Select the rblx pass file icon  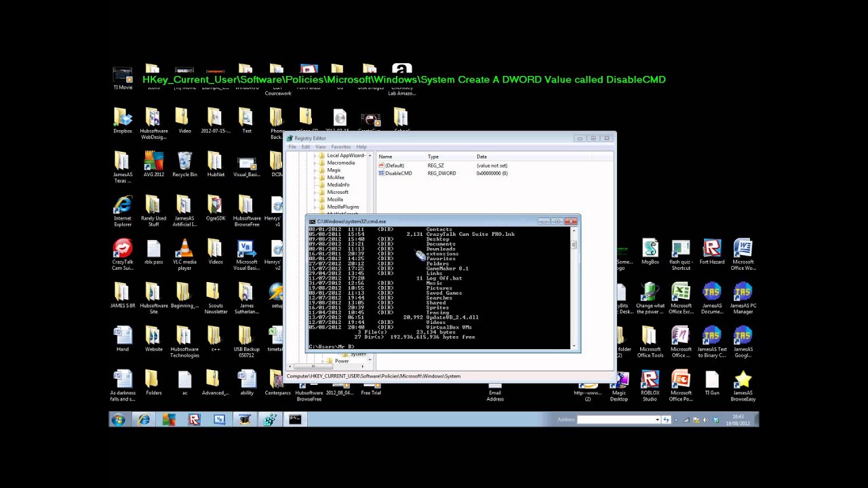(154, 251)
